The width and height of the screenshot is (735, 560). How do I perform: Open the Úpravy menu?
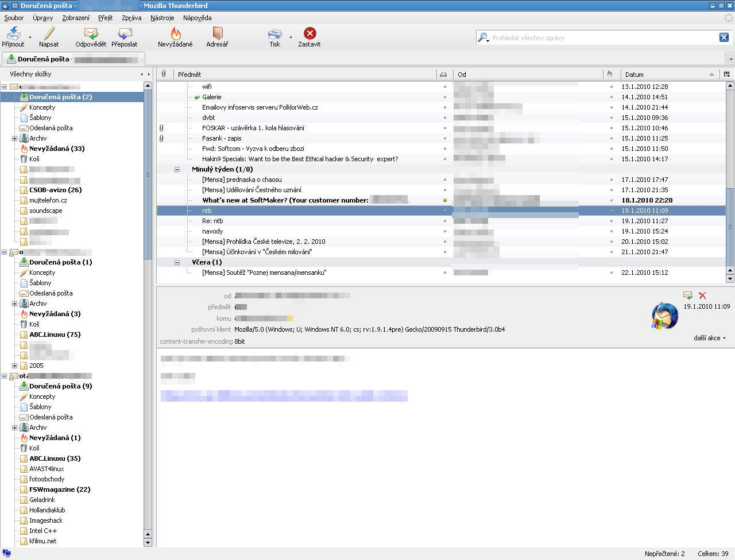43,18
